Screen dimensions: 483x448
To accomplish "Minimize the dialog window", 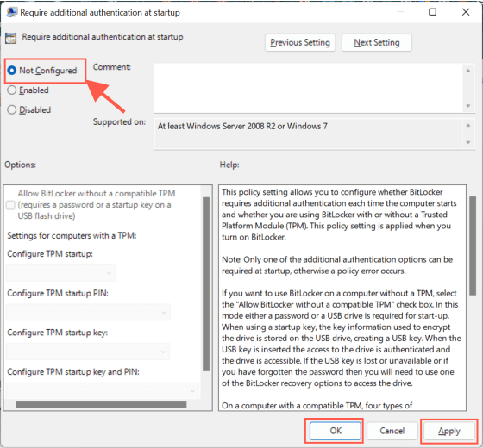I will [400, 12].
